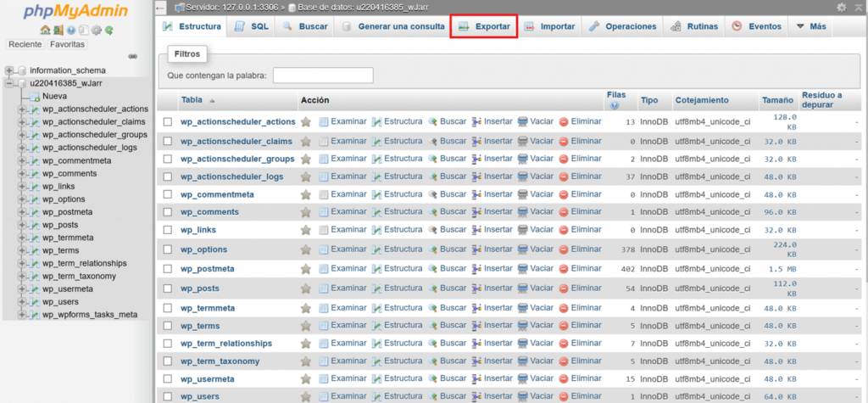Sort by the Tabla column header
Viewport: 868px width, 403px height.
point(192,100)
